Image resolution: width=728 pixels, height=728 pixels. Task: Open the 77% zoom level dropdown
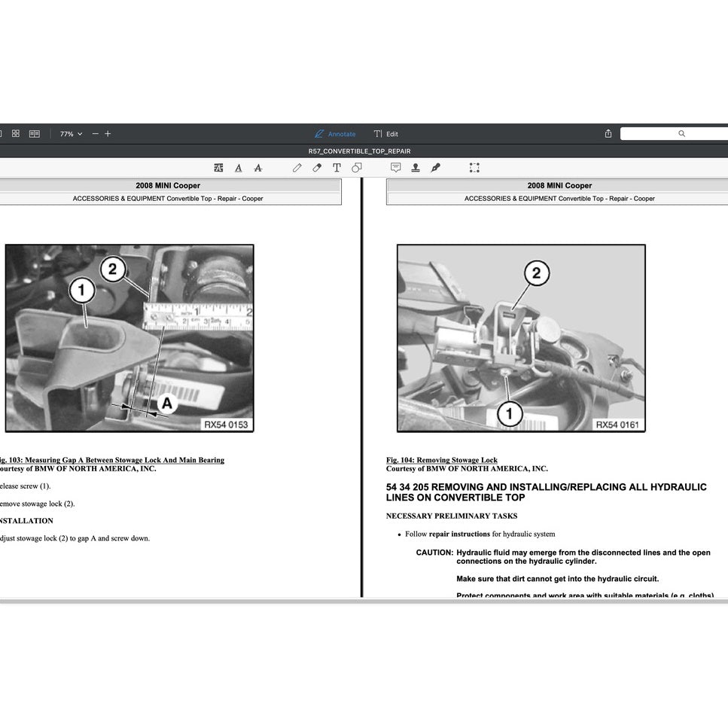click(70, 133)
